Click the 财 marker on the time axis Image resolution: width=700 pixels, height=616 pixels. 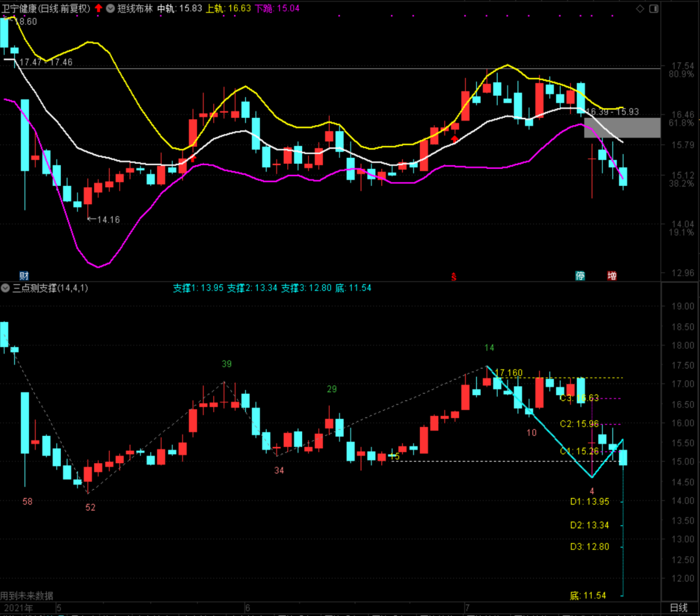pos(24,275)
